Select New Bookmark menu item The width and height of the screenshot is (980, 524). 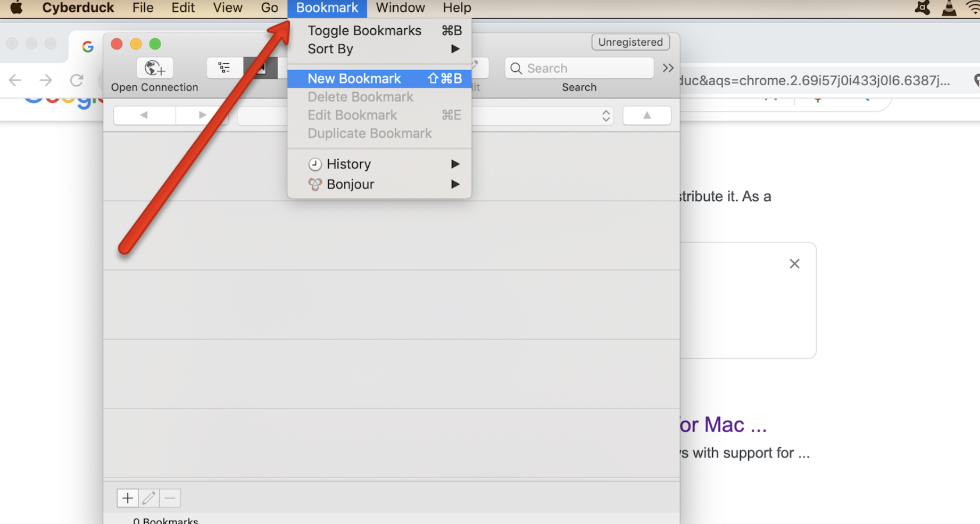click(379, 78)
